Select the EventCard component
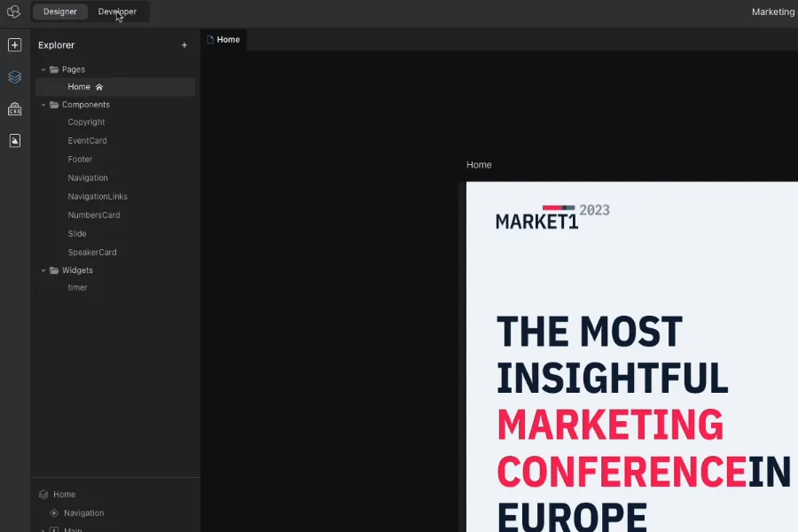Viewport: 798px width, 532px height. point(87,141)
